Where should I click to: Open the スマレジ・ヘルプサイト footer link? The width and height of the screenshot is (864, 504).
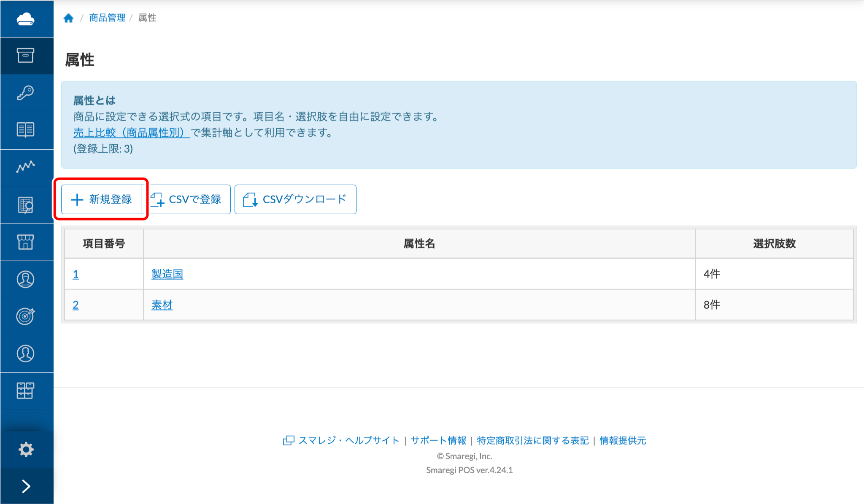pos(348,440)
